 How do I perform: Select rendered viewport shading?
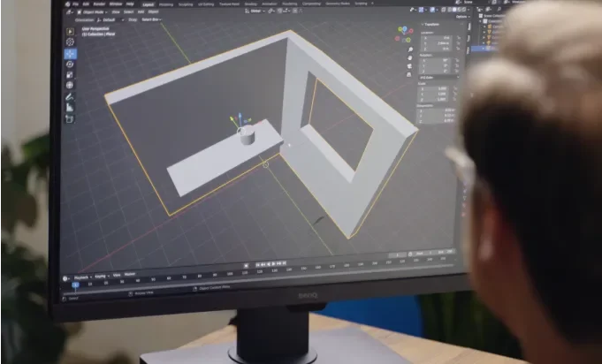(x=464, y=10)
